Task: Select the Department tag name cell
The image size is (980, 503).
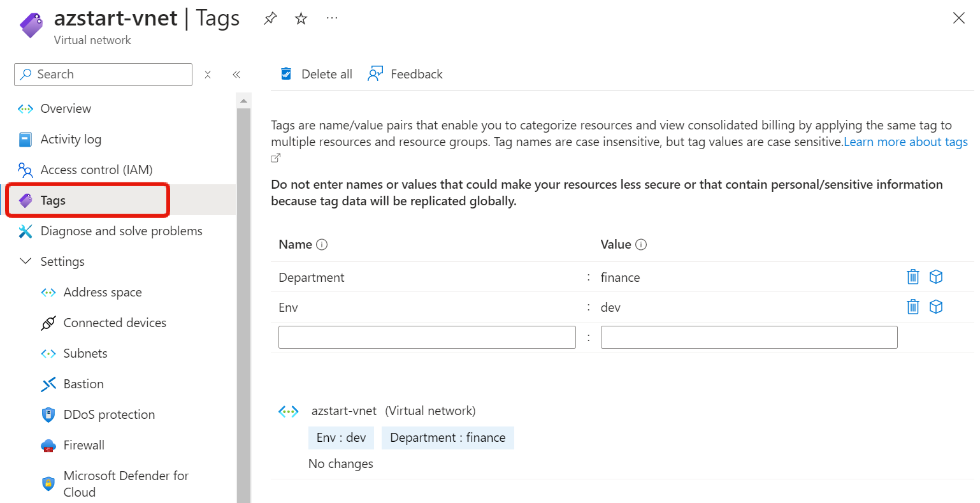Action: [x=312, y=277]
